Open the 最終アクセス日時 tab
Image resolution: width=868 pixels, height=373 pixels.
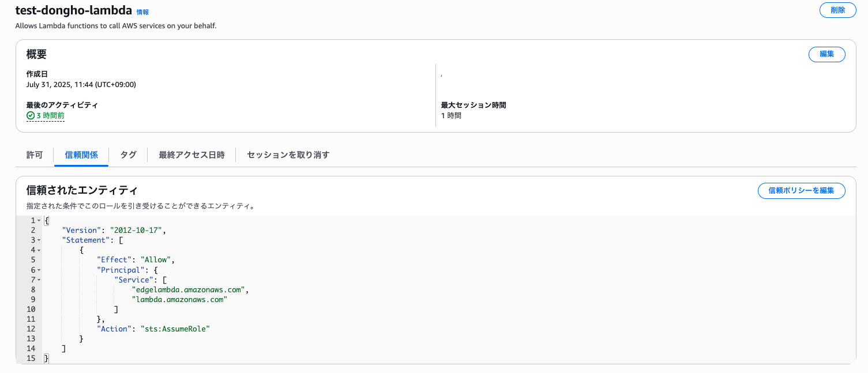pyautogui.click(x=191, y=155)
